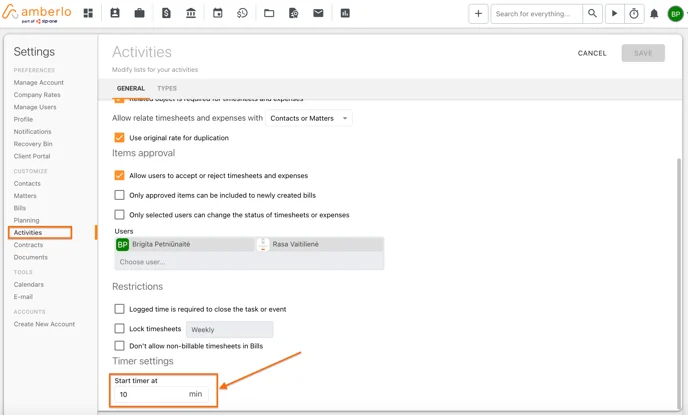Switch to the TYPES tab
The width and height of the screenshot is (688, 415).
coord(167,88)
